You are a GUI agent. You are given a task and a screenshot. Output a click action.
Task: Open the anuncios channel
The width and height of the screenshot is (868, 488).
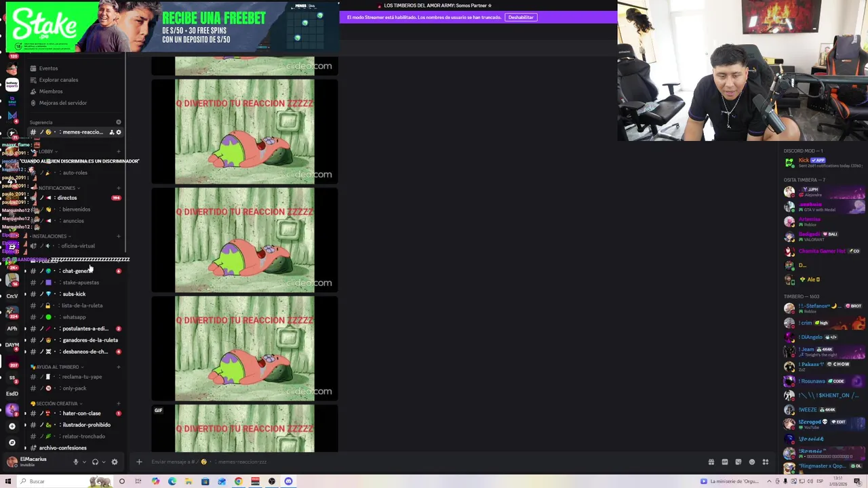coord(75,221)
